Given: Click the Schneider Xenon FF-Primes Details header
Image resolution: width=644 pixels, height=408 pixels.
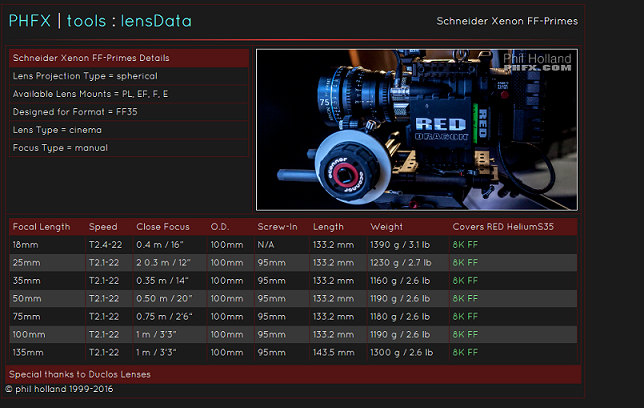Looking at the screenshot, I should point(91,58).
